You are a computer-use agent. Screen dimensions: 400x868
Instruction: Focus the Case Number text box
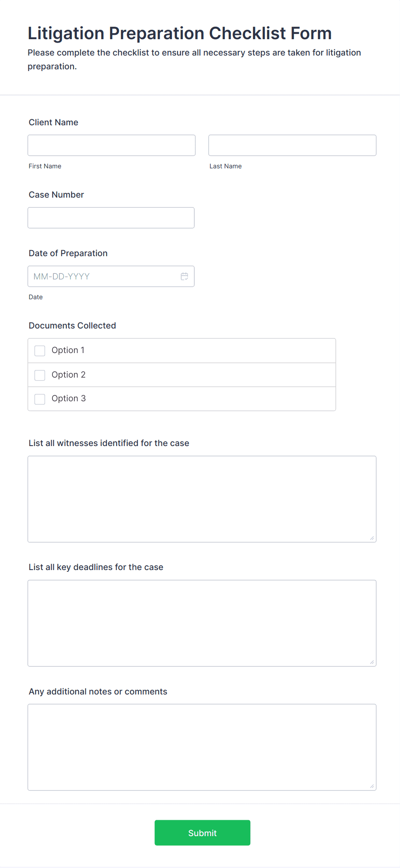[111, 218]
